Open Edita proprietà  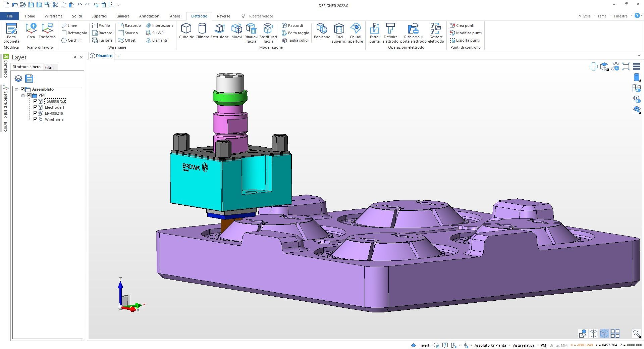click(x=11, y=33)
